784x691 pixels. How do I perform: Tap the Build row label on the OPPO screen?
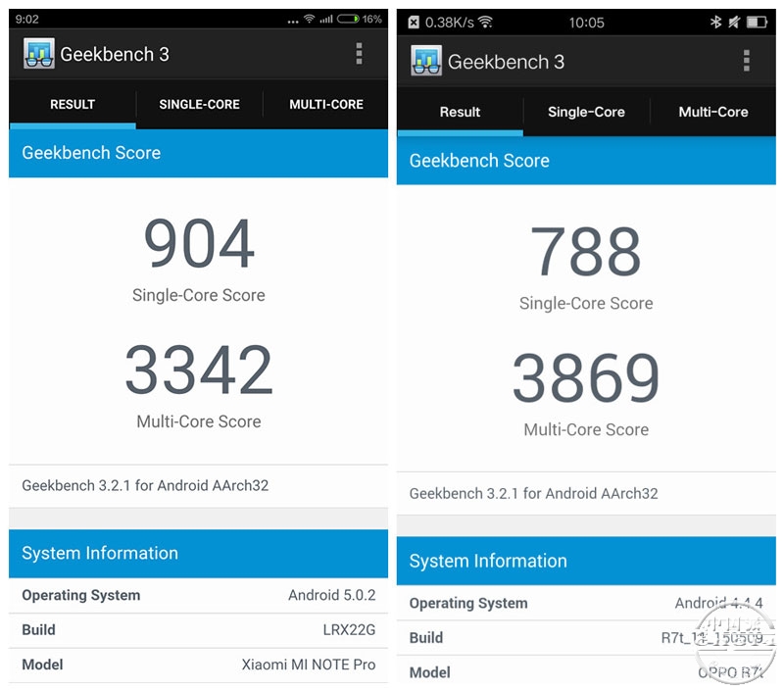pos(426,637)
